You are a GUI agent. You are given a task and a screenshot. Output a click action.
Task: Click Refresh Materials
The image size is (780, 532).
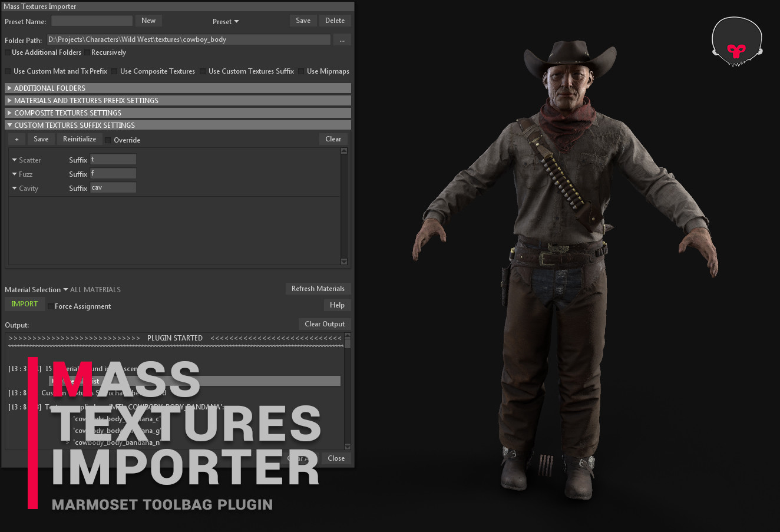coord(318,288)
